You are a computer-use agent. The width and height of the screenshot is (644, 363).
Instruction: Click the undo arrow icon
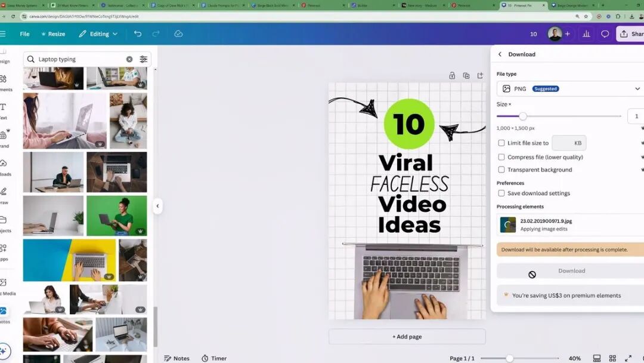[x=138, y=33]
